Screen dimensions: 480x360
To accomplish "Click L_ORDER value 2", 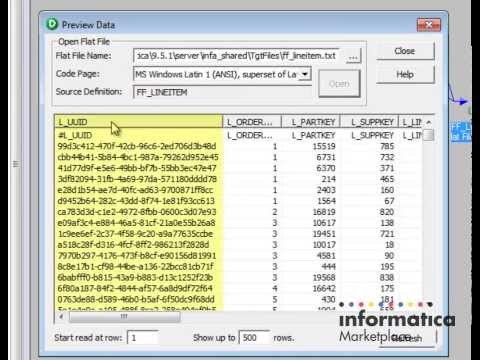I will (275, 212).
